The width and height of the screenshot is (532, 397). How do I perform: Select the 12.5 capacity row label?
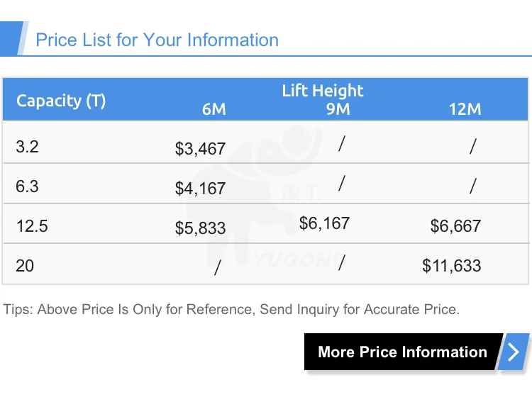click(32, 226)
